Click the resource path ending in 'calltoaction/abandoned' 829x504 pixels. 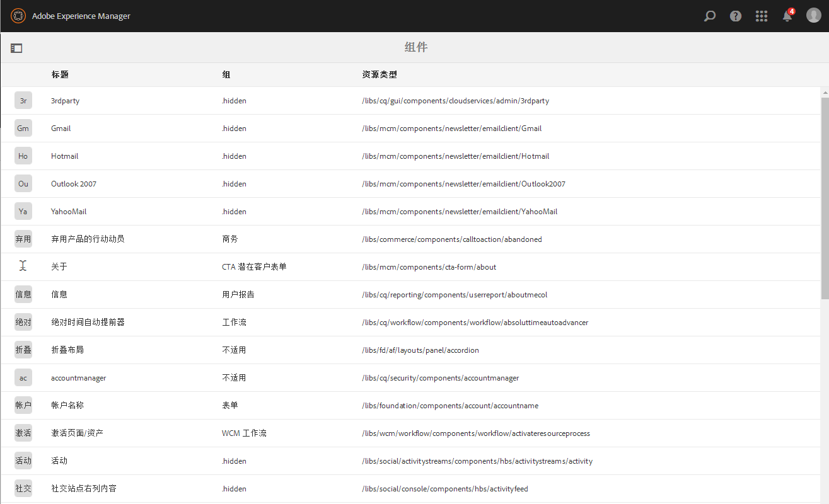click(452, 239)
